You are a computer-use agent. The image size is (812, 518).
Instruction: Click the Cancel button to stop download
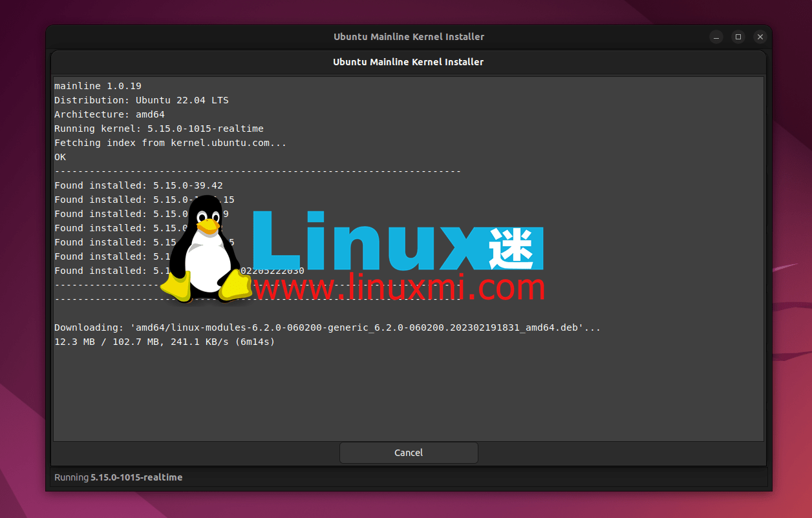408,452
